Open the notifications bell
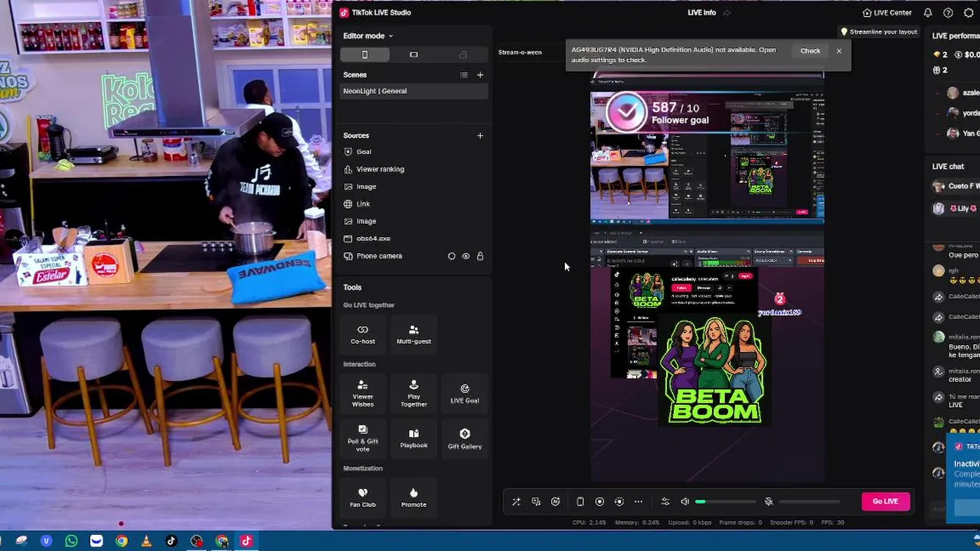 click(x=928, y=13)
